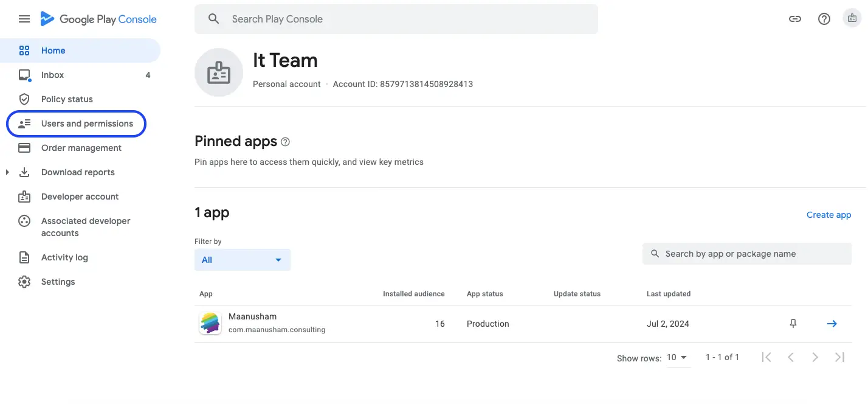Open Maanusham app with arrow
This screenshot has width=868, height=404.
pos(832,324)
